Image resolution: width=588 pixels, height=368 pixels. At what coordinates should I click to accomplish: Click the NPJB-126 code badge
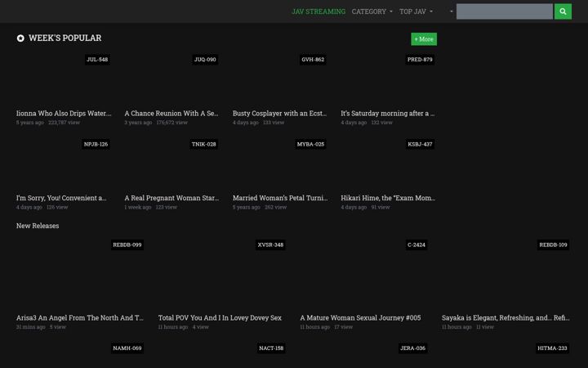point(96,144)
